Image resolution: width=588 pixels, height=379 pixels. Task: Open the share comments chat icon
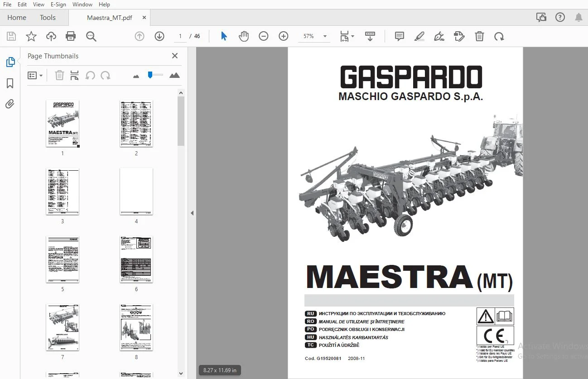pos(541,18)
